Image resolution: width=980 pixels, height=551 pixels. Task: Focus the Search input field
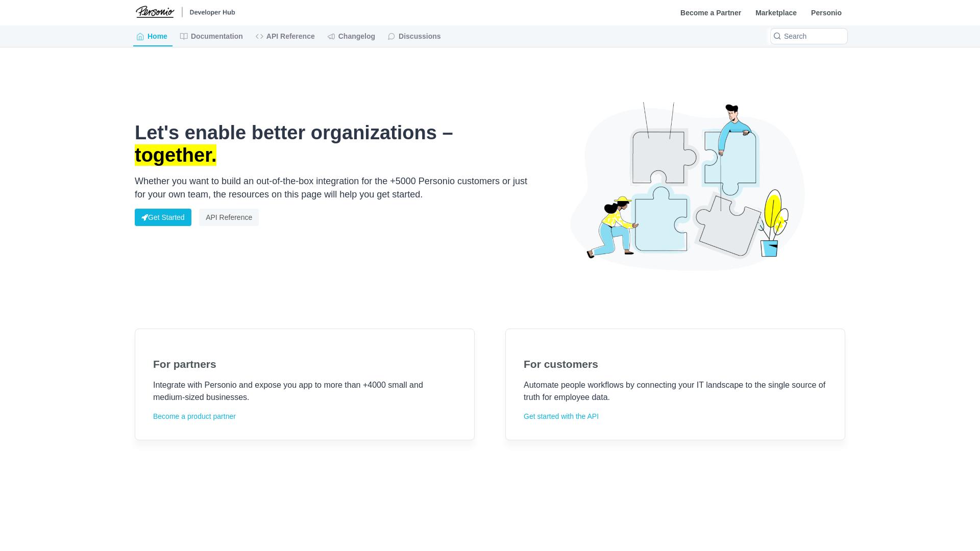[808, 36]
